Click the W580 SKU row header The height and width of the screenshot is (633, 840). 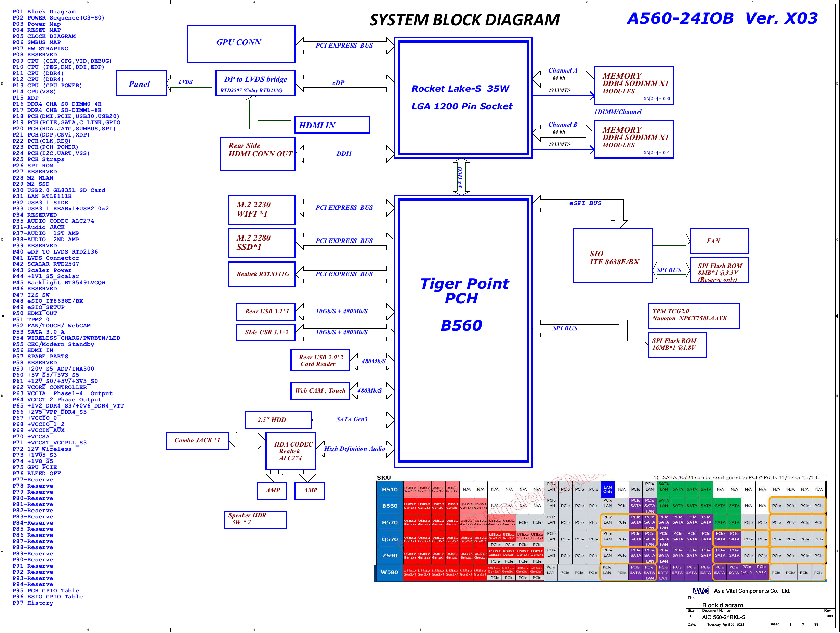pyautogui.click(x=390, y=572)
